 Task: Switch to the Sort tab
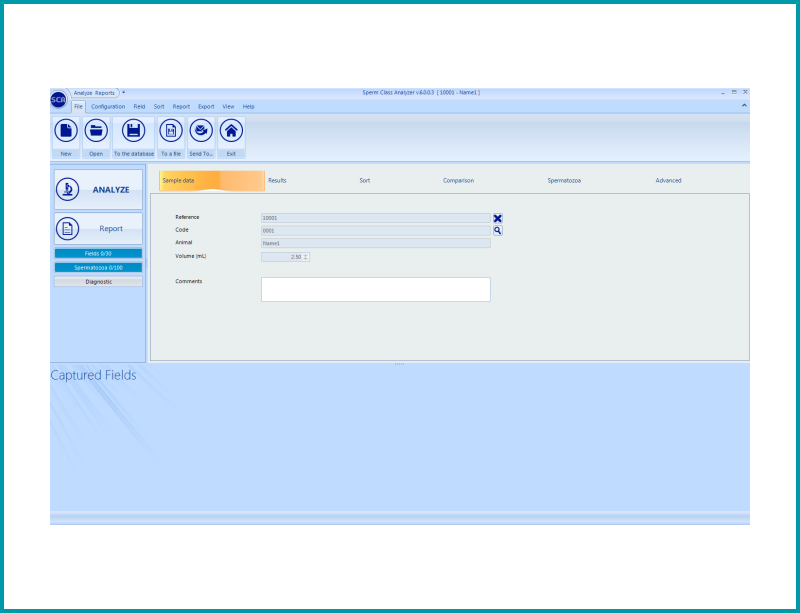365,181
